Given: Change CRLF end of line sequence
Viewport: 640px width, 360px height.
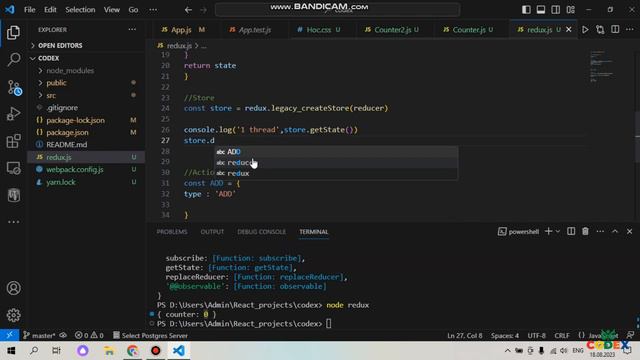Looking at the screenshot, I should 562,336.
